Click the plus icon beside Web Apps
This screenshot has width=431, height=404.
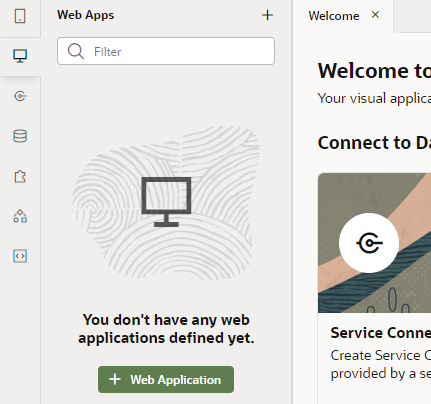tap(267, 15)
